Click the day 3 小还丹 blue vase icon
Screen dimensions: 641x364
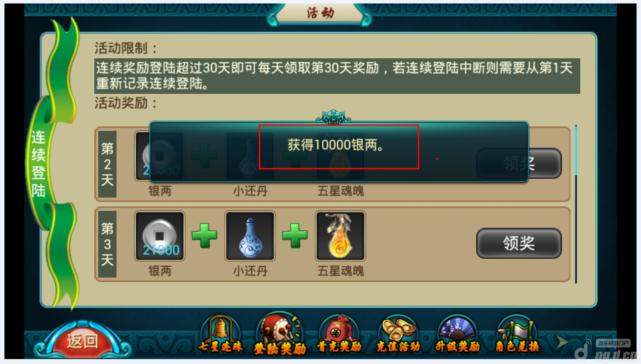(250, 236)
